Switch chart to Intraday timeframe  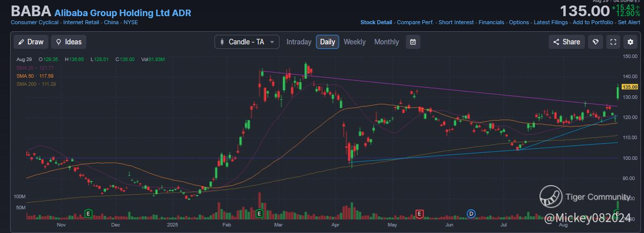tap(299, 42)
